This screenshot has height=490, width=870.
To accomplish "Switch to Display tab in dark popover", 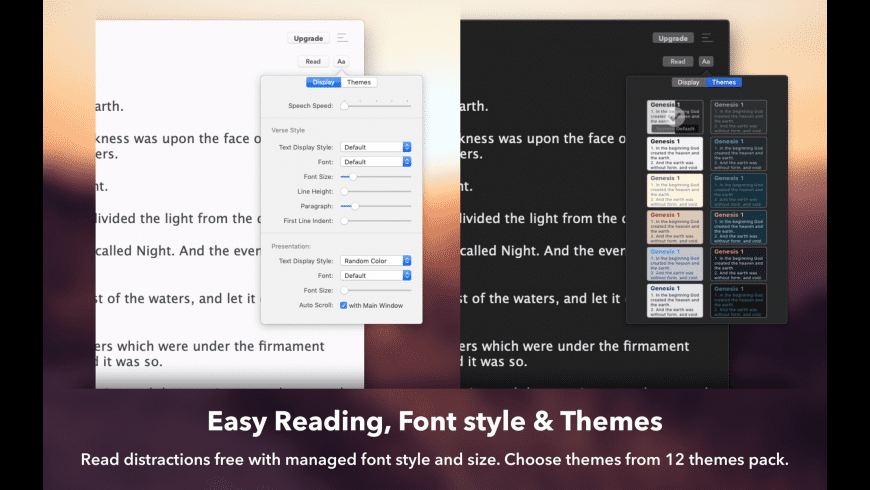I will [x=687, y=82].
